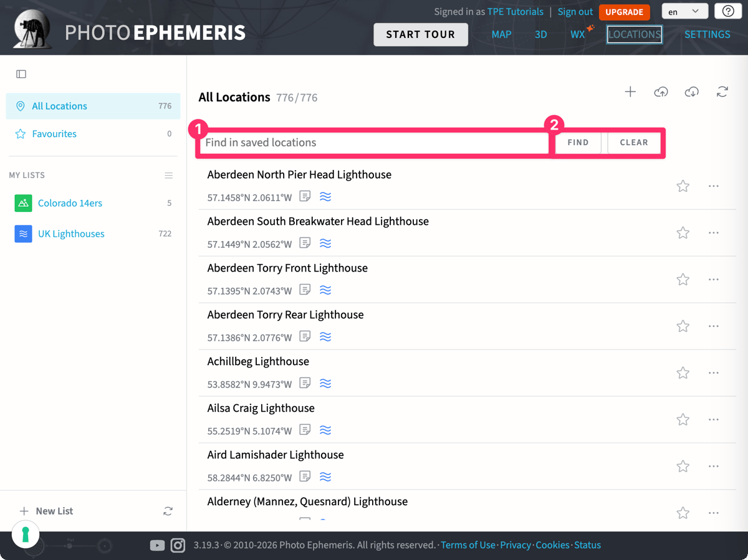This screenshot has height=560, width=748.
Task: Open the TPE Tutorials account link
Action: coord(515,12)
